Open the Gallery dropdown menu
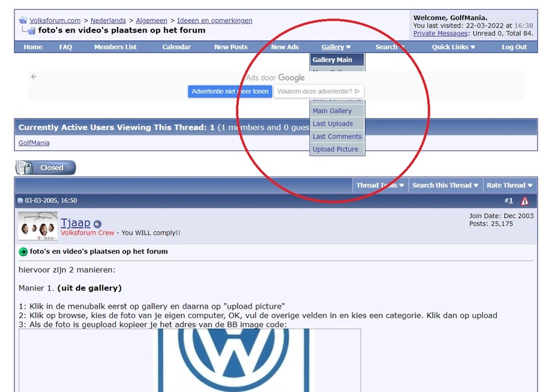The image size is (552, 392). pos(336,47)
